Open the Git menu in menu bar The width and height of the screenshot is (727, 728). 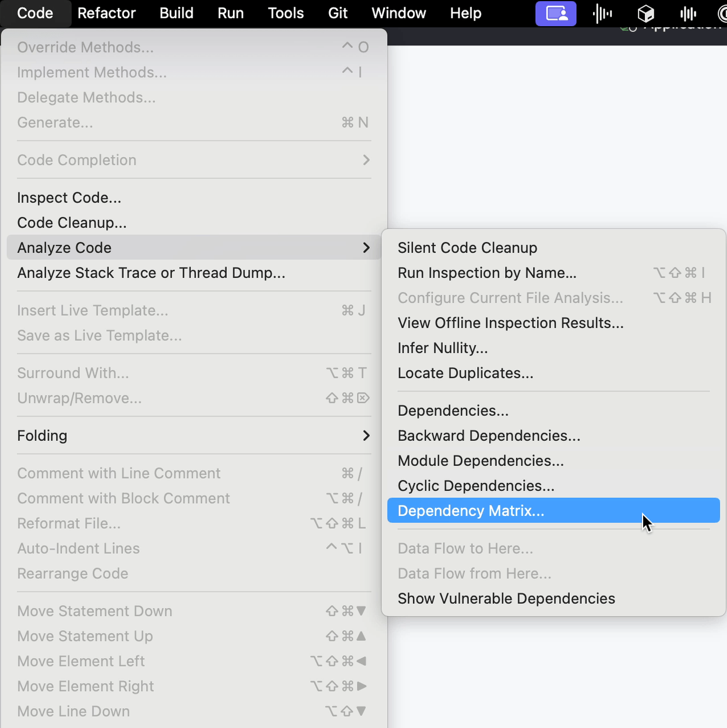pyautogui.click(x=338, y=13)
